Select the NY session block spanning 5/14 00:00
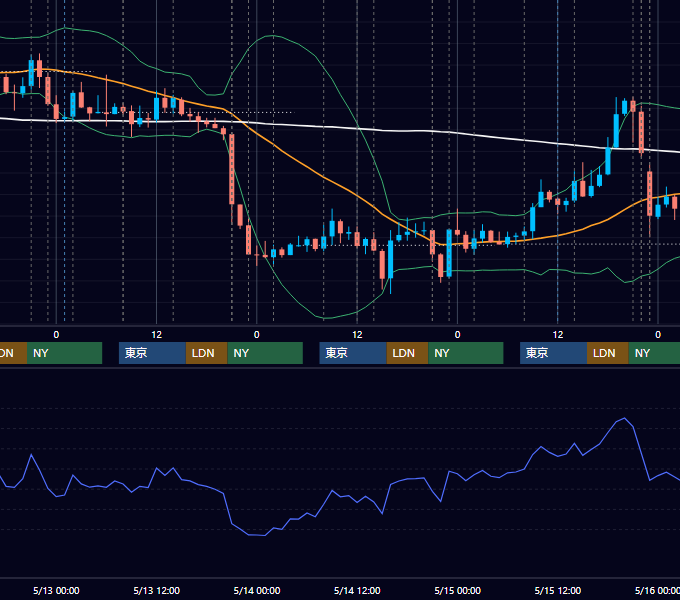Screen dimensions: 680x600 (265, 353)
